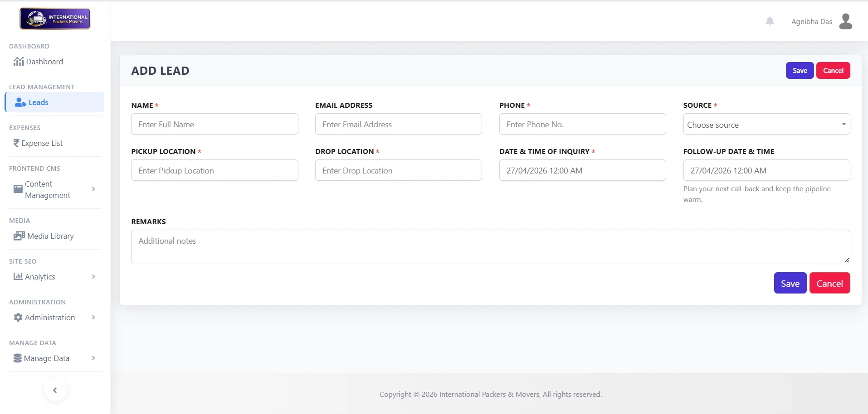Click the Media Library photo icon
The height and width of the screenshot is (414, 868).
[x=19, y=236]
